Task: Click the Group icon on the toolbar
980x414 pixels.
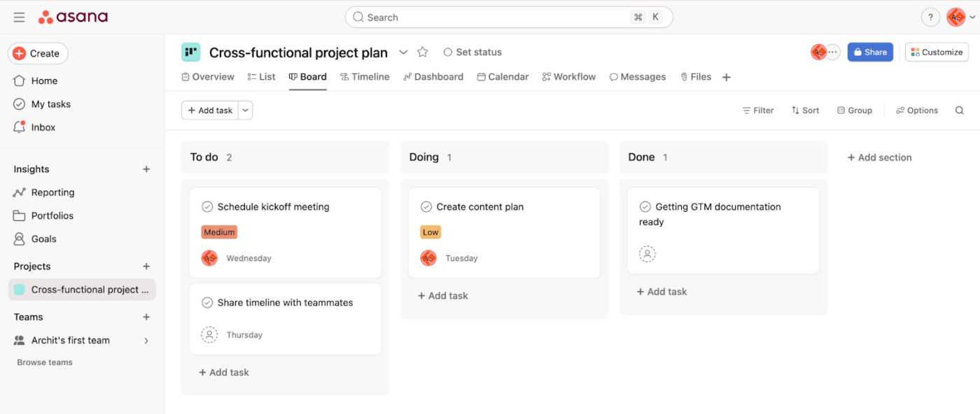Action: tap(839, 110)
